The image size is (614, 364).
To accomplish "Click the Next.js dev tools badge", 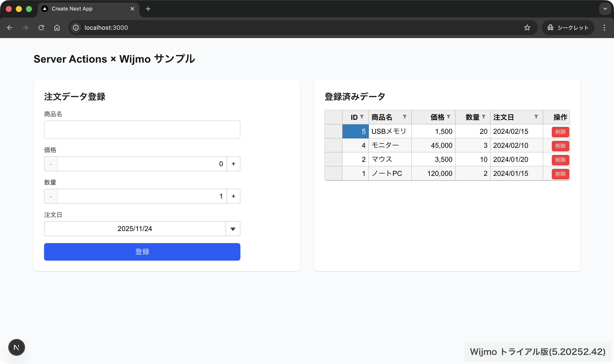I will [16, 347].
